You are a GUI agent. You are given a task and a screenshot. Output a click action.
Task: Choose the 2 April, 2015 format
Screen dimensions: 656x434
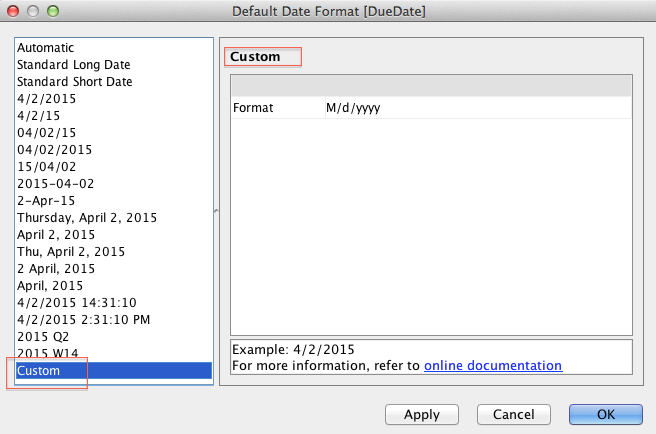tap(56, 269)
